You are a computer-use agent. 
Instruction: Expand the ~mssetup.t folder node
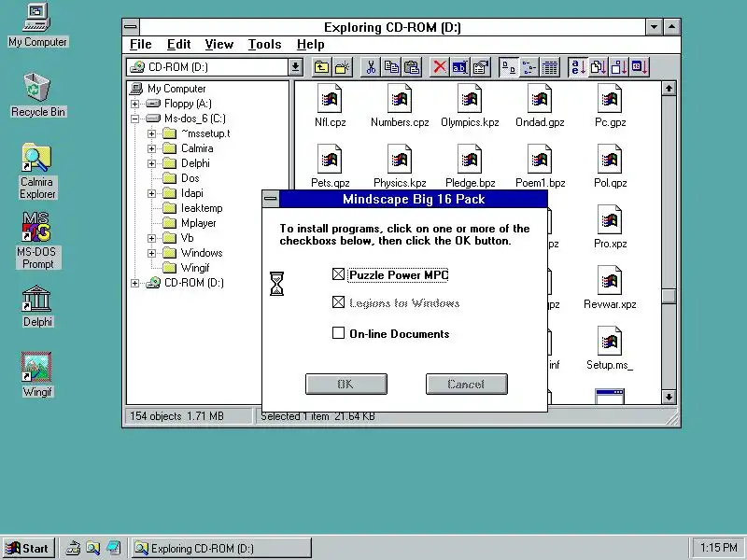coord(151,133)
